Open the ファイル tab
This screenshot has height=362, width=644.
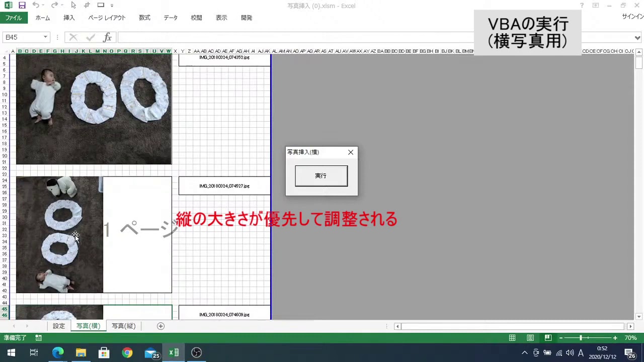point(14,18)
